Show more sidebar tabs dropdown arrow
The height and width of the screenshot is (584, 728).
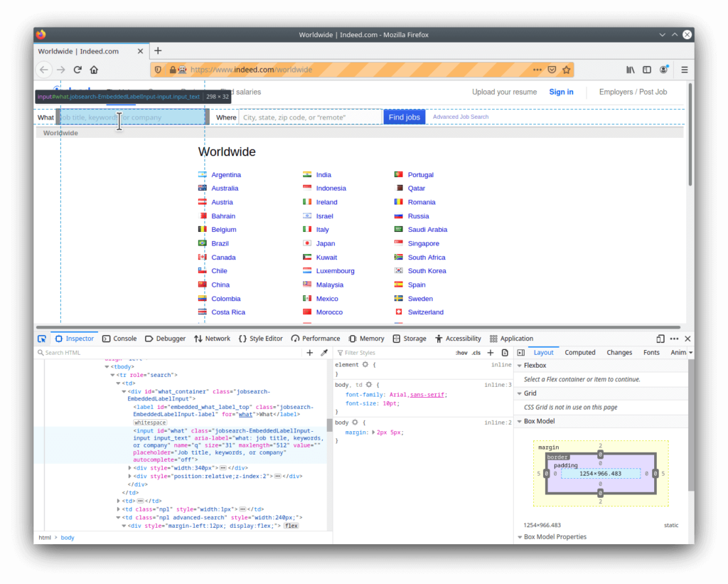pos(691,353)
